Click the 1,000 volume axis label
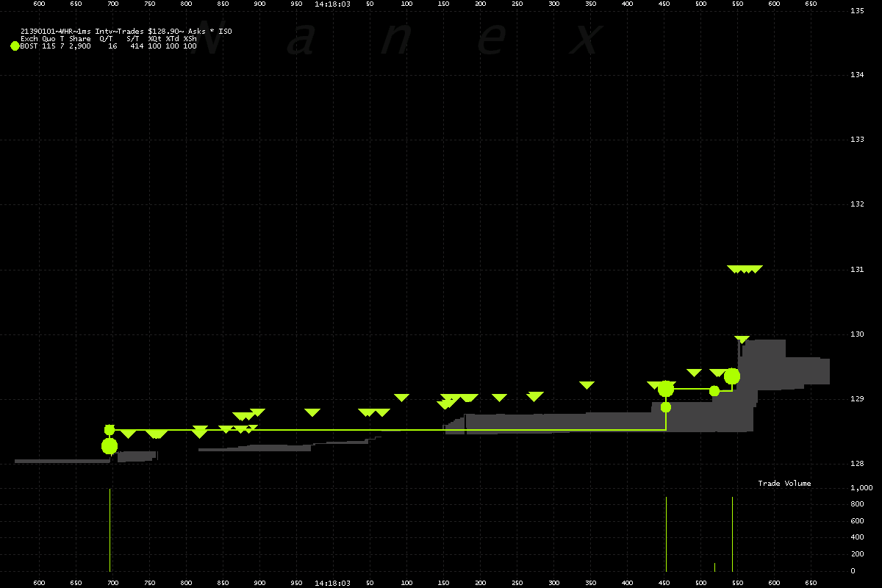882x588 pixels. [861, 488]
